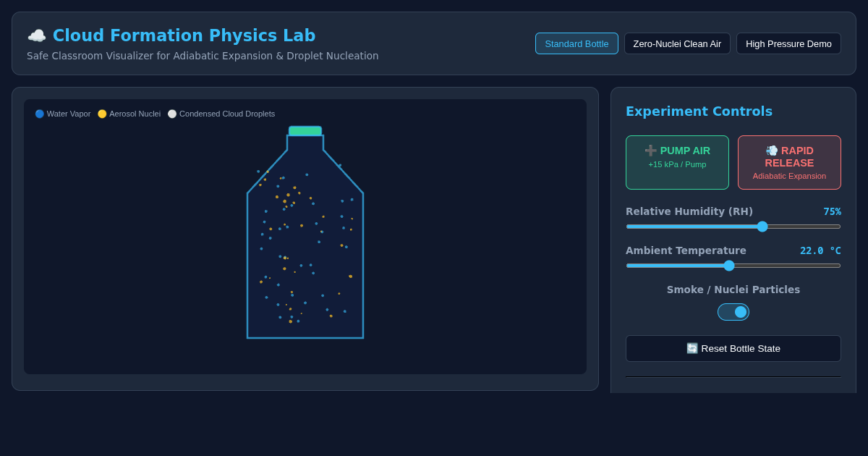This screenshot has width=868, height=456.
Task: Click the Smoke / Nuclei Particles label
Action: (733, 290)
